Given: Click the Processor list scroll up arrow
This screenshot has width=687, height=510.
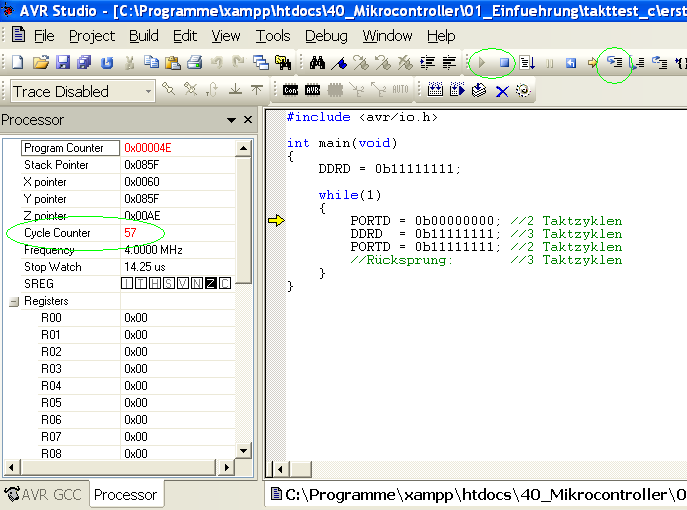Looking at the screenshot, I should coord(243,149).
